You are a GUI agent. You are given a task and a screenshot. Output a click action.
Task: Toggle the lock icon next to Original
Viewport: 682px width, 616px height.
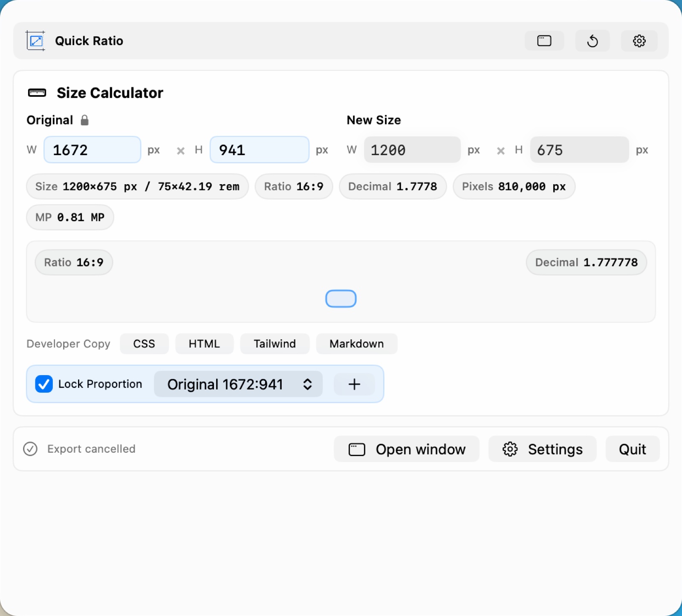(x=84, y=120)
